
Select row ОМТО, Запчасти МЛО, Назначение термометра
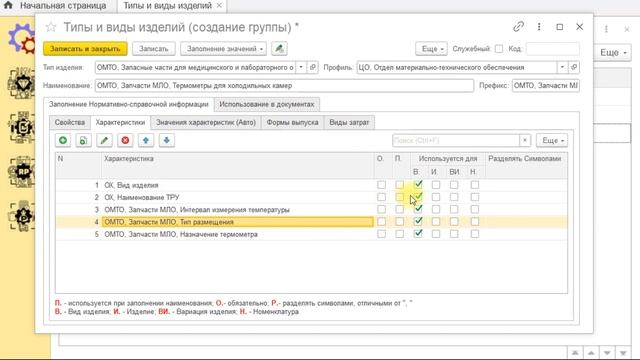311,234
